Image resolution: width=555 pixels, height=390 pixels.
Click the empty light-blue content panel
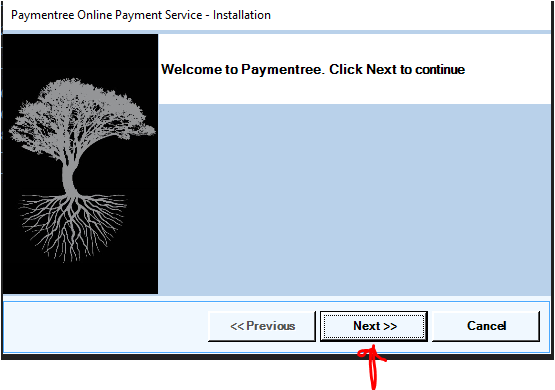[355, 199]
